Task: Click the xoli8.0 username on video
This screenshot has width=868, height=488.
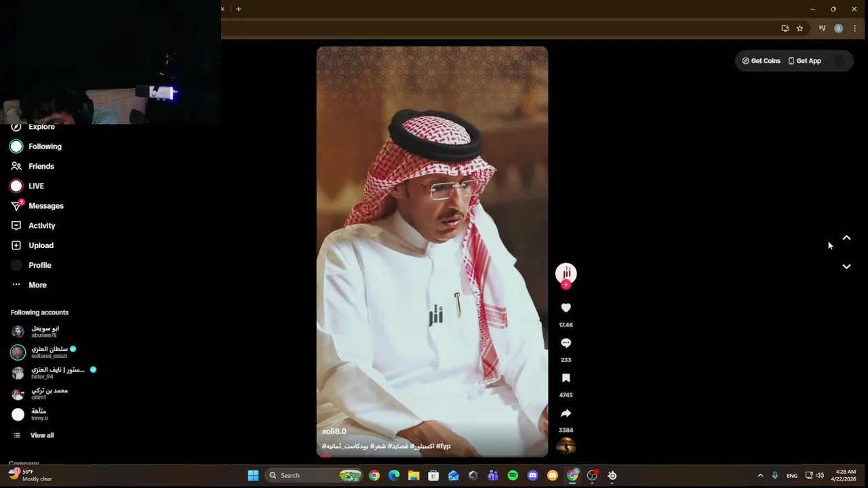Action: coord(334,431)
